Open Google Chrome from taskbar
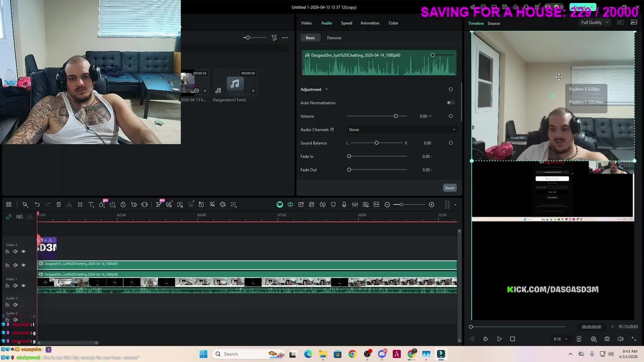644x362 pixels. click(x=352, y=354)
